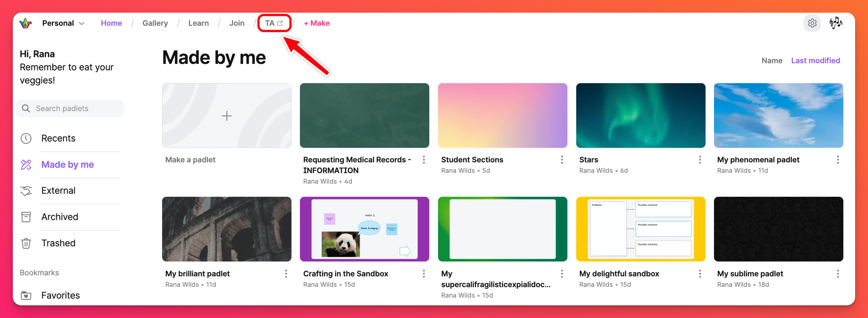
Task: Open options menu for Student Sections padlet
Action: click(562, 159)
